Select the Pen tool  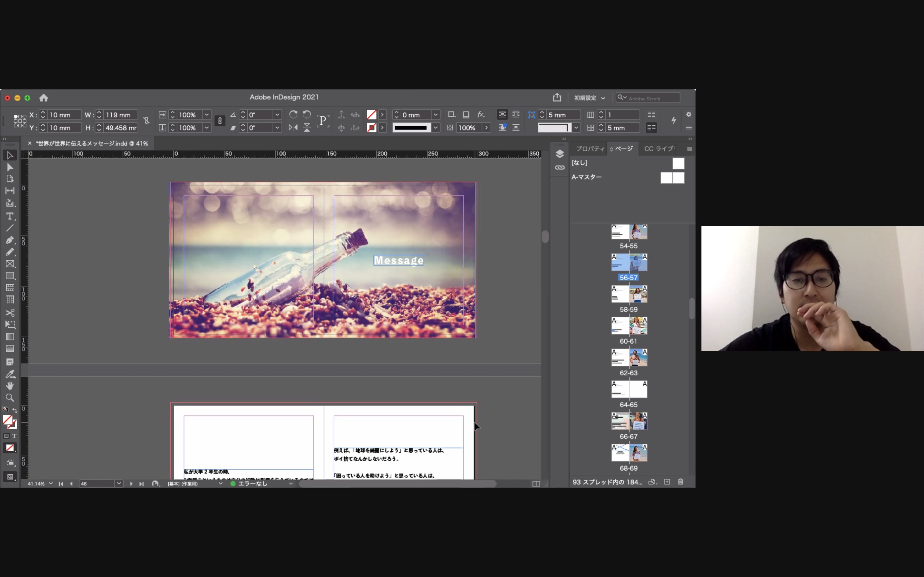pyautogui.click(x=10, y=240)
